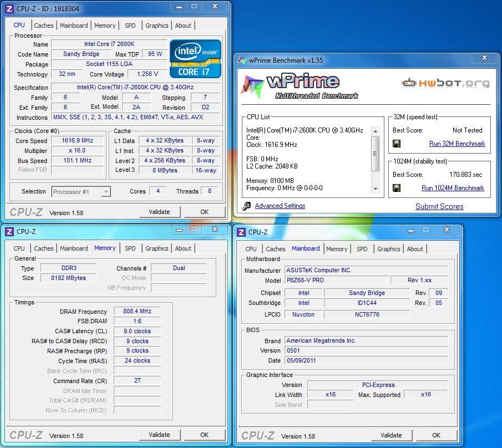Switch to Caches tab in CPU-Z ID 1918304 window
Screen dimensions: 502x448
coord(43,26)
